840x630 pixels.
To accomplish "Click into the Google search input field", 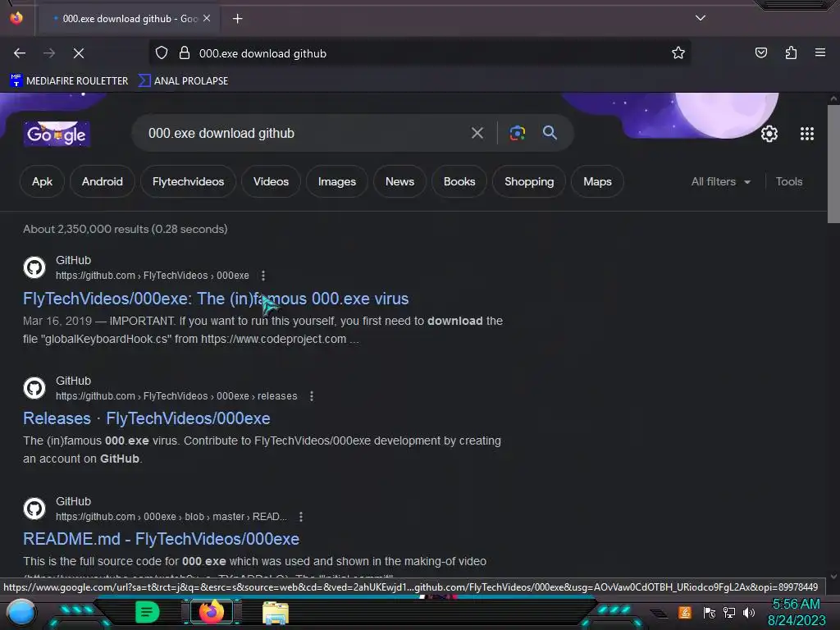I will [x=305, y=133].
